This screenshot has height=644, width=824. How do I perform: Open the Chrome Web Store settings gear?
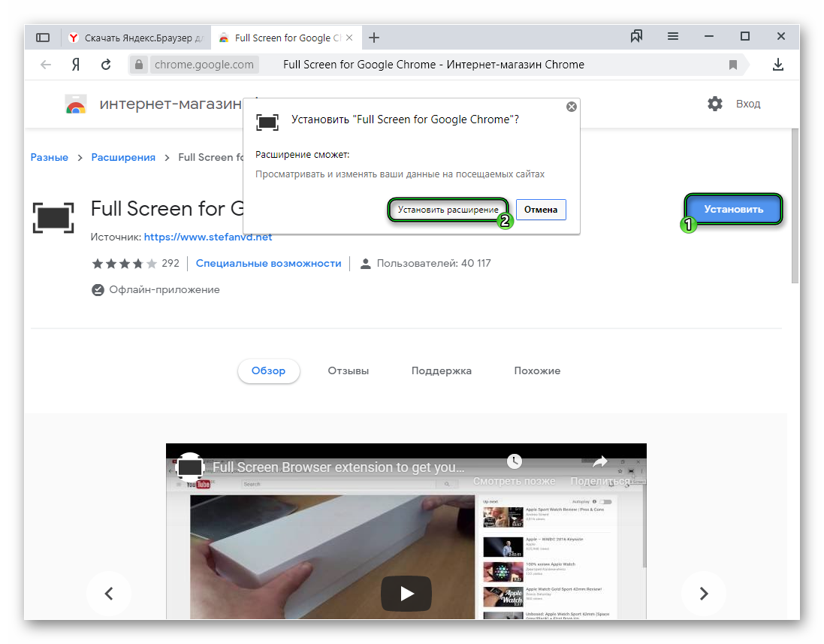[714, 104]
